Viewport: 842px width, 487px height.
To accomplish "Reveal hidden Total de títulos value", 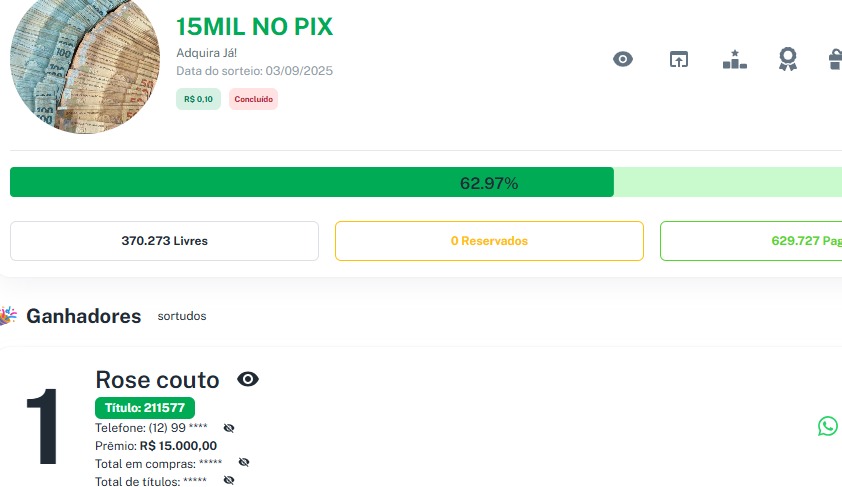I will pos(229,481).
